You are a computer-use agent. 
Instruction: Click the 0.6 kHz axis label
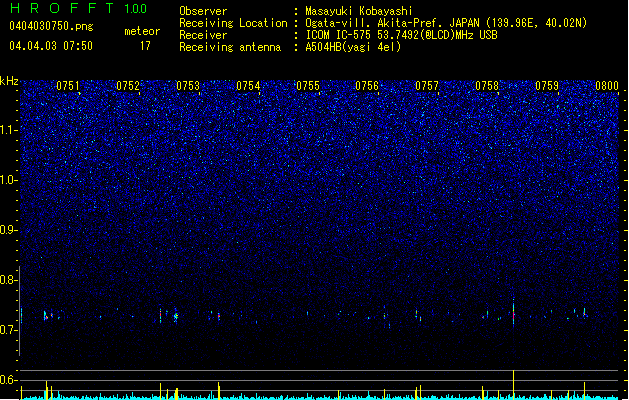9,380
